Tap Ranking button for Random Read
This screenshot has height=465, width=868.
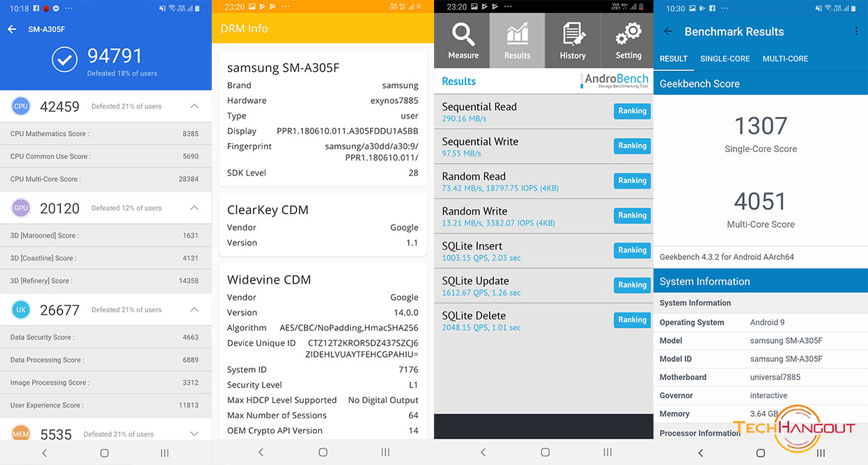pos(633,181)
